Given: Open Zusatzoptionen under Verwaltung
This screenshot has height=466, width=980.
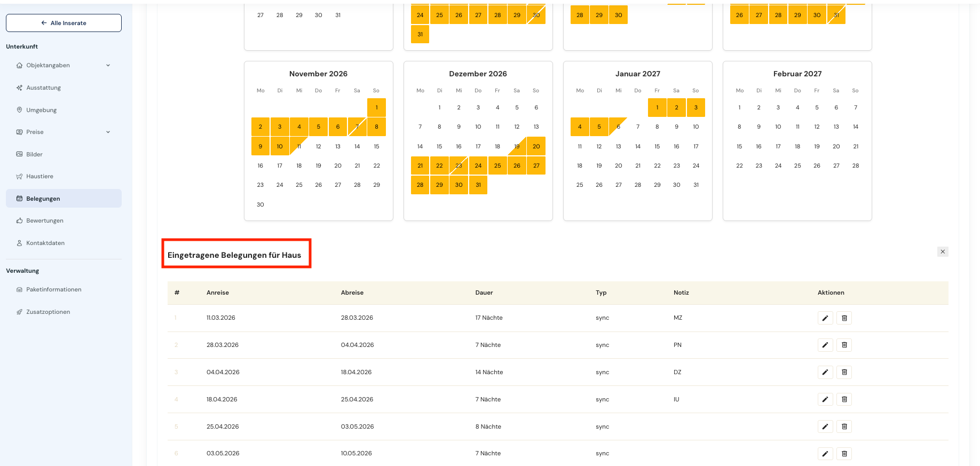Looking at the screenshot, I should (x=48, y=312).
